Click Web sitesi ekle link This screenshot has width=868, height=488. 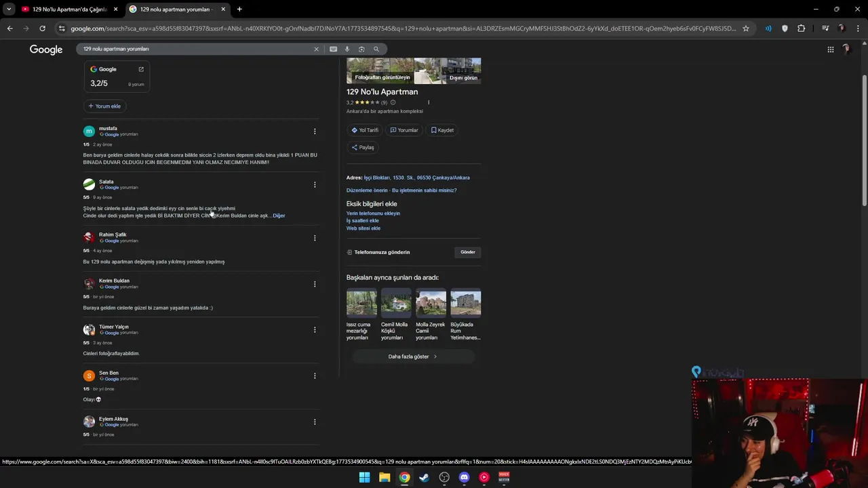click(x=363, y=228)
